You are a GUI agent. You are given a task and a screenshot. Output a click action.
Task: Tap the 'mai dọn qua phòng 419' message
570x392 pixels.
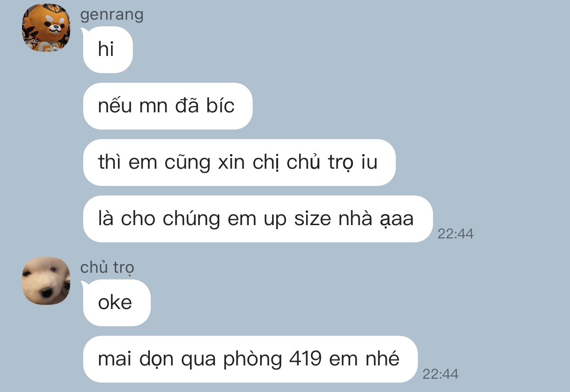pyautogui.click(x=250, y=359)
